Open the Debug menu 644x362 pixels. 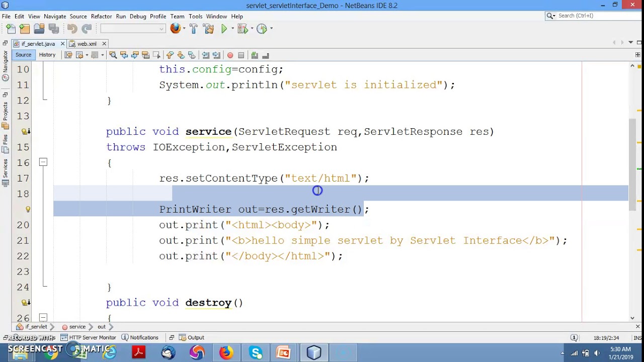pos(138,16)
